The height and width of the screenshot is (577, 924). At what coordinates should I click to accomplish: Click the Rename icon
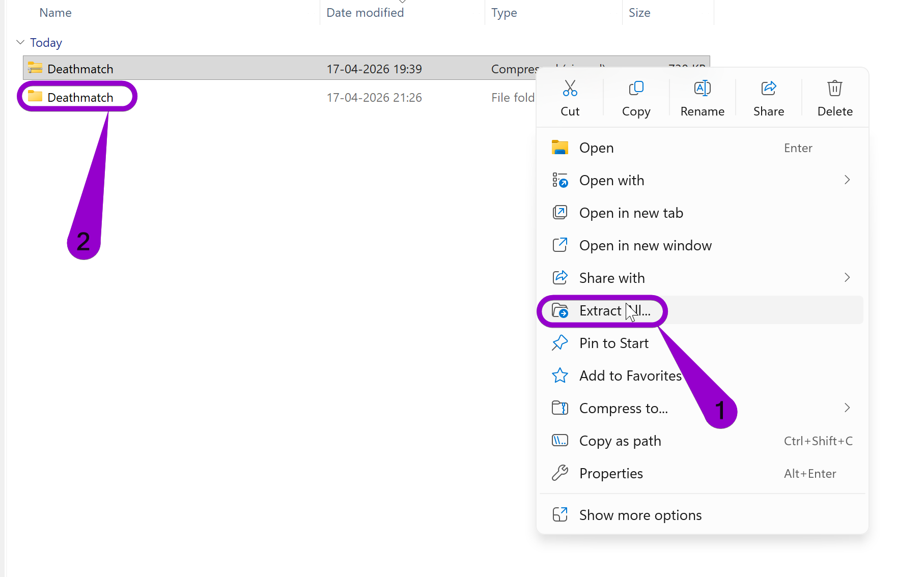click(702, 88)
